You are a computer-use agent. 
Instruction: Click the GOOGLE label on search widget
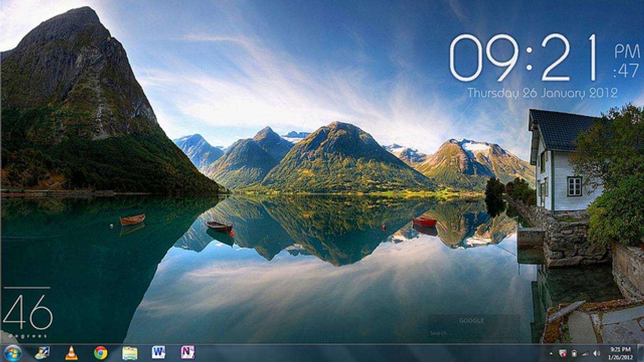(x=471, y=321)
